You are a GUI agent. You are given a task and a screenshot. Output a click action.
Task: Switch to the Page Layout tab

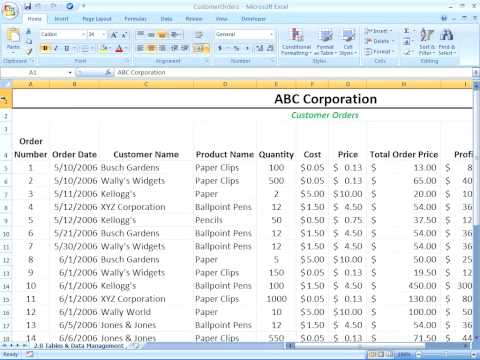coord(97,19)
